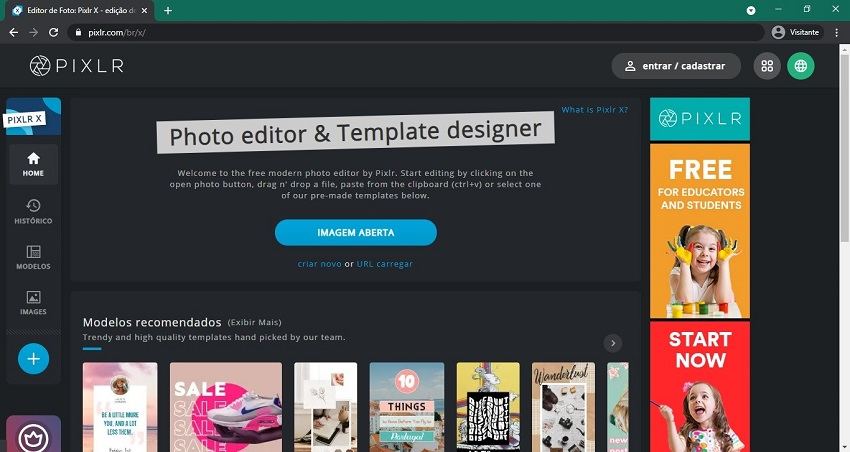Click the Pixlr logo in header
The height and width of the screenshot is (452, 850).
click(x=76, y=66)
